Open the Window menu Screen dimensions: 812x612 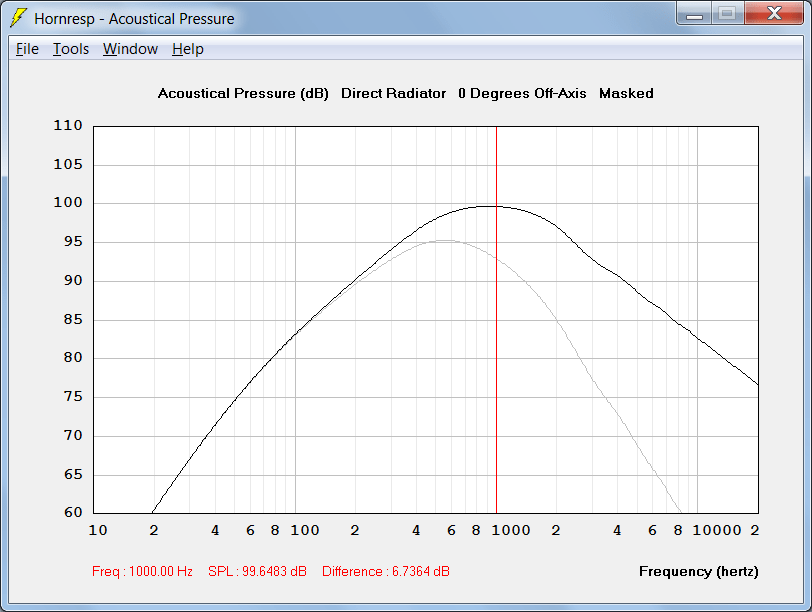coord(130,49)
